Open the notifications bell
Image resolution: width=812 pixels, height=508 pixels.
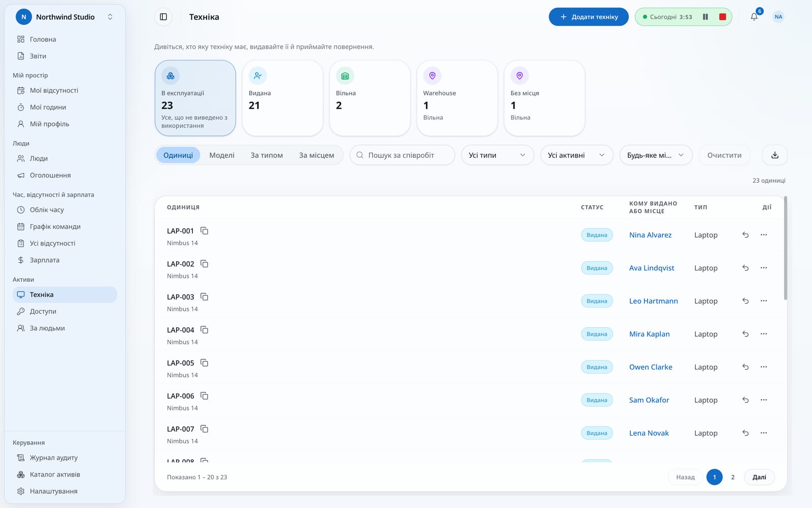tap(754, 17)
